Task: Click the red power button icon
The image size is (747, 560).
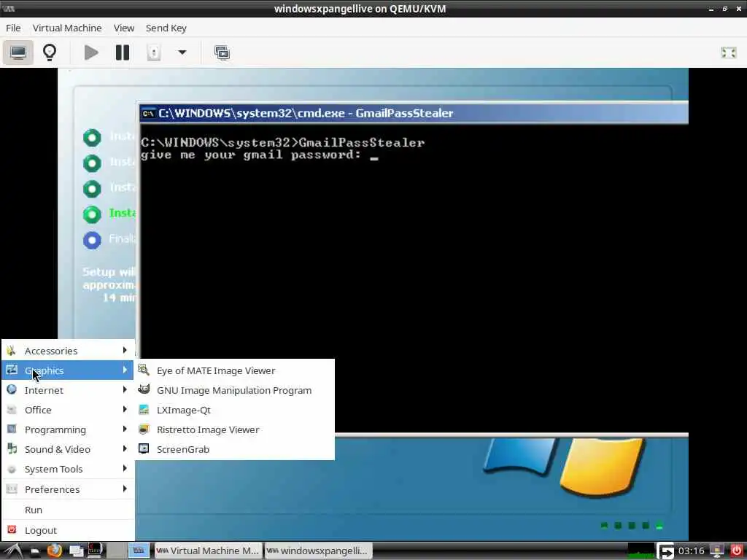Action: 736,551
